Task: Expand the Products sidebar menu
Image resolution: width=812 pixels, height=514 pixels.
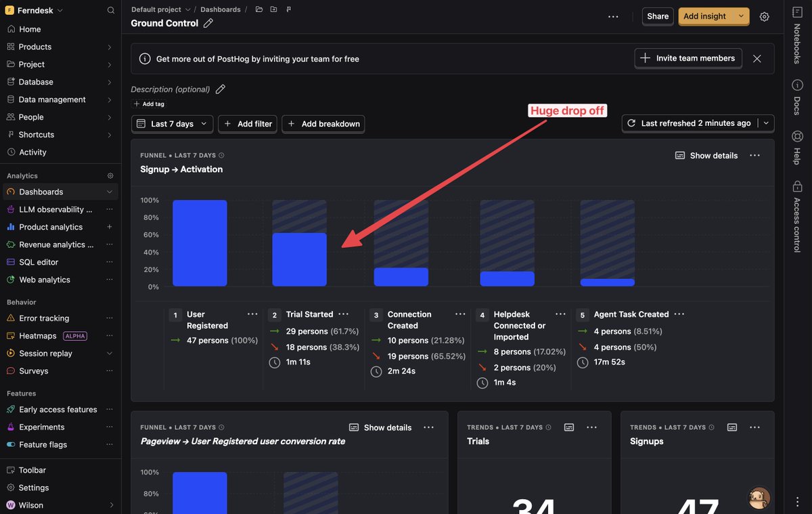Action: 110,47
